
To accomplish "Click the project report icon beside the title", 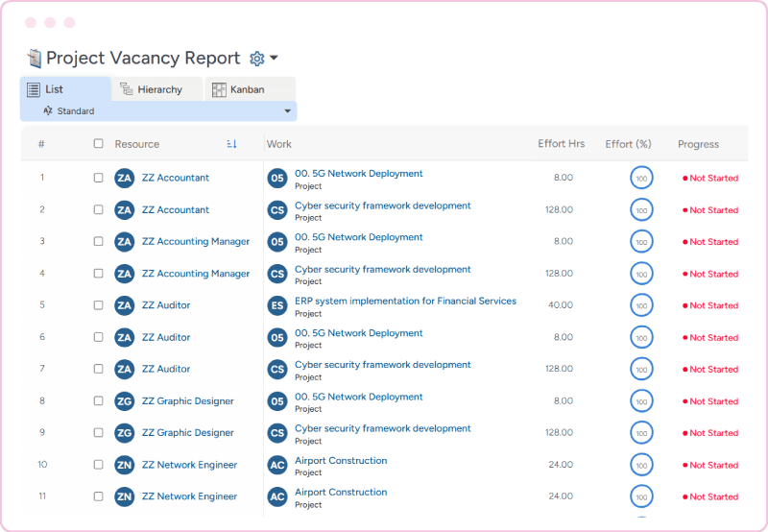I will pyautogui.click(x=35, y=59).
